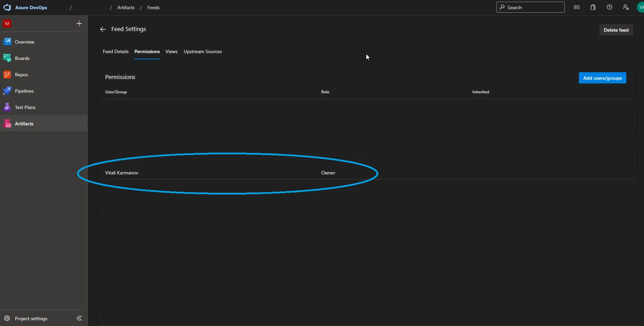644x326 pixels.
Task: Open the Help question mark icon
Action: coord(610,7)
